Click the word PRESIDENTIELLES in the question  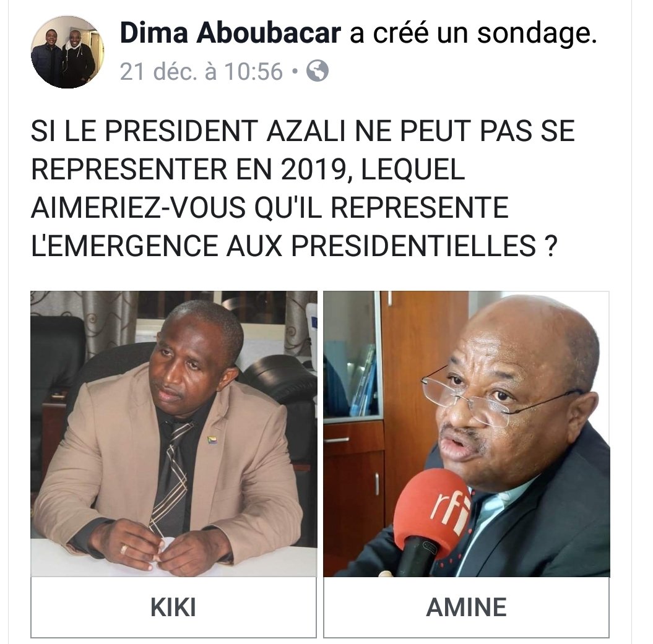tap(413, 246)
